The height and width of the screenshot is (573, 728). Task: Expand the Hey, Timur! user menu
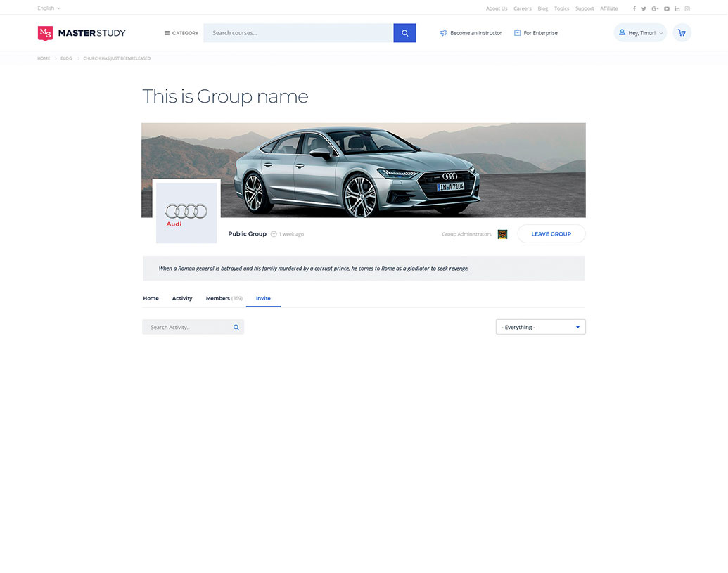[640, 33]
